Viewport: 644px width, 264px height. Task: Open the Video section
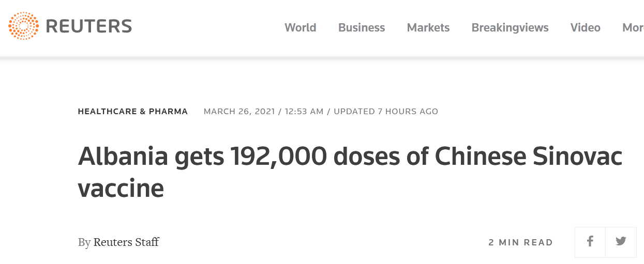click(x=586, y=27)
